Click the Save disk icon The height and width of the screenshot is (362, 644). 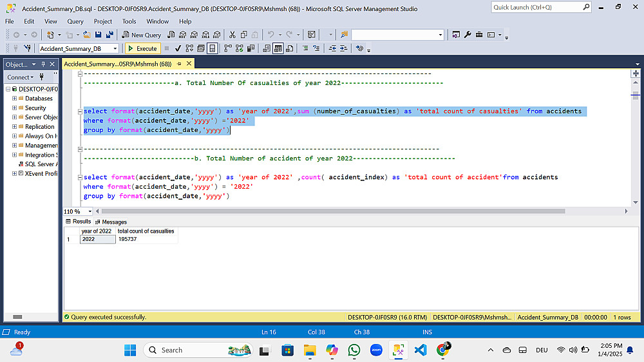click(98, 35)
